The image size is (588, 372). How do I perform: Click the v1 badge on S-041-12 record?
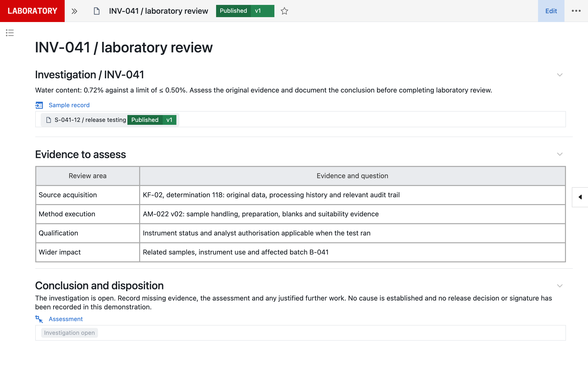point(170,120)
